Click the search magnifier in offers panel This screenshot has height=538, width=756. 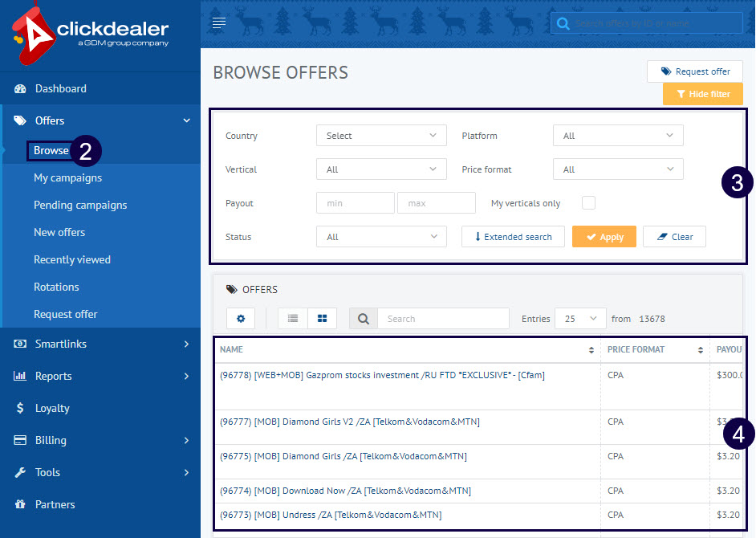tap(363, 318)
